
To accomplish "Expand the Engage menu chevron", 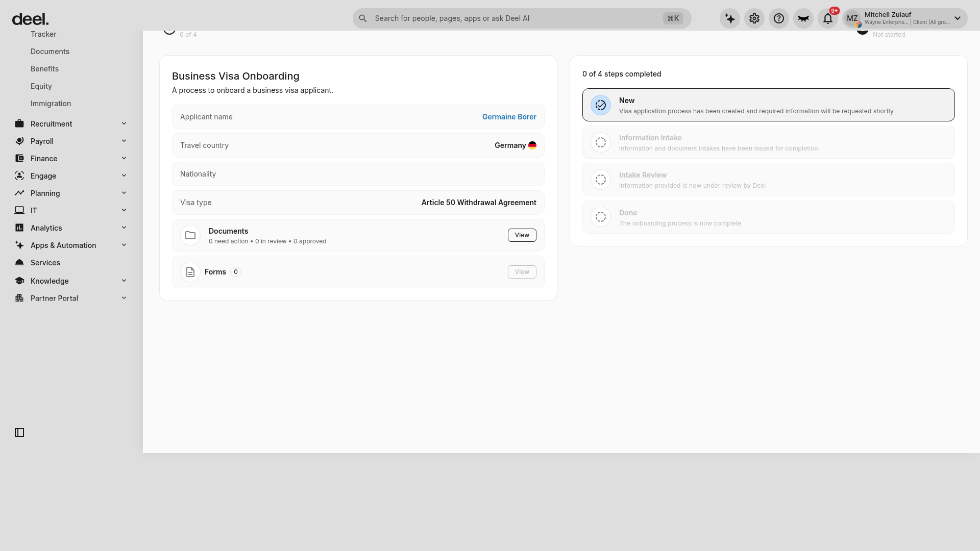I will click(x=124, y=176).
